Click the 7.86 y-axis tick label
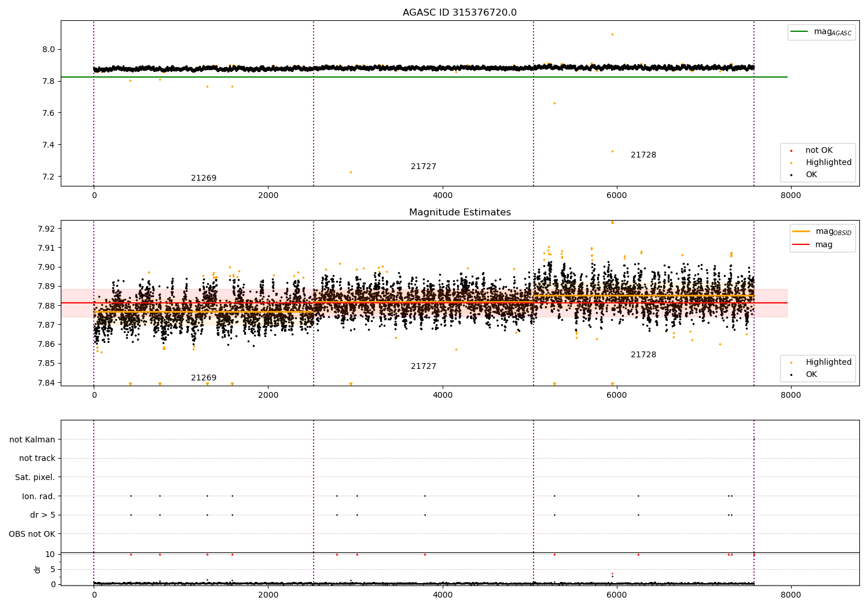This screenshot has width=868, height=608. point(46,345)
